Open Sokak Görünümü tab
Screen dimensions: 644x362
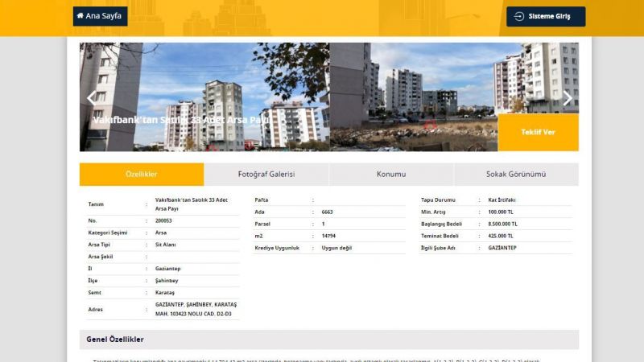point(516,174)
